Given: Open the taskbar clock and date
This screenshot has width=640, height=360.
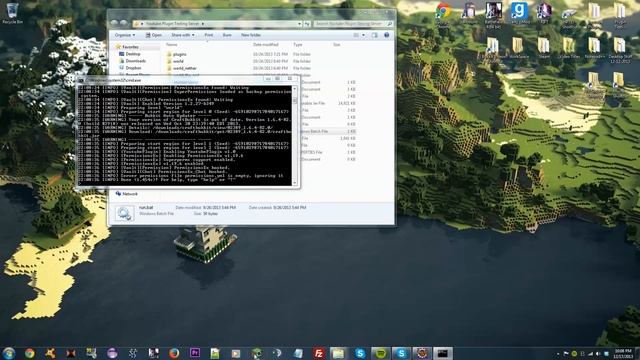Looking at the screenshot, I should [x=623, y=353].
